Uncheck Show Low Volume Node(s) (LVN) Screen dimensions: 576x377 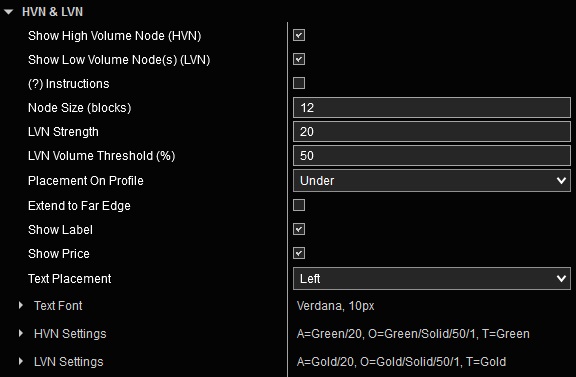click(299, 59)
